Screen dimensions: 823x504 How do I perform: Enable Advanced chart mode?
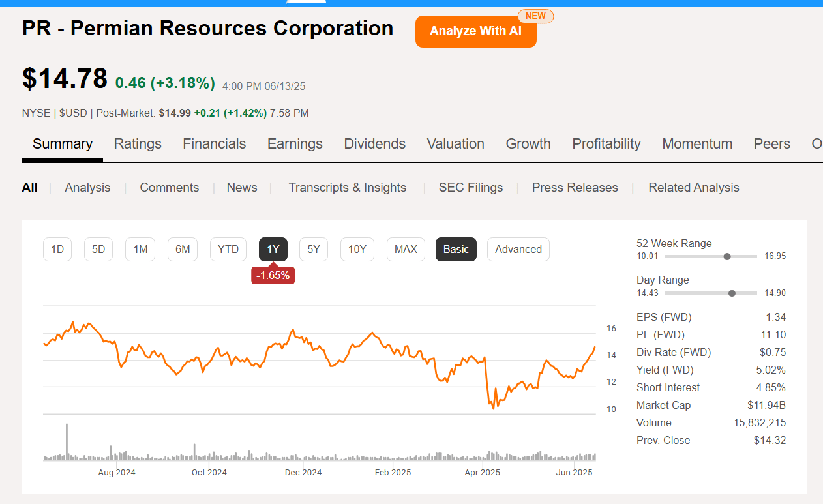tap(518, 249)
